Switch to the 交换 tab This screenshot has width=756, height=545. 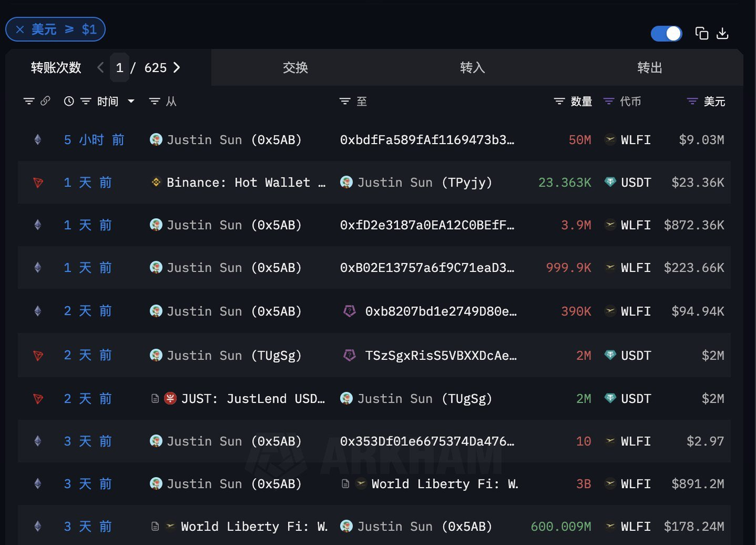[295, 68]
